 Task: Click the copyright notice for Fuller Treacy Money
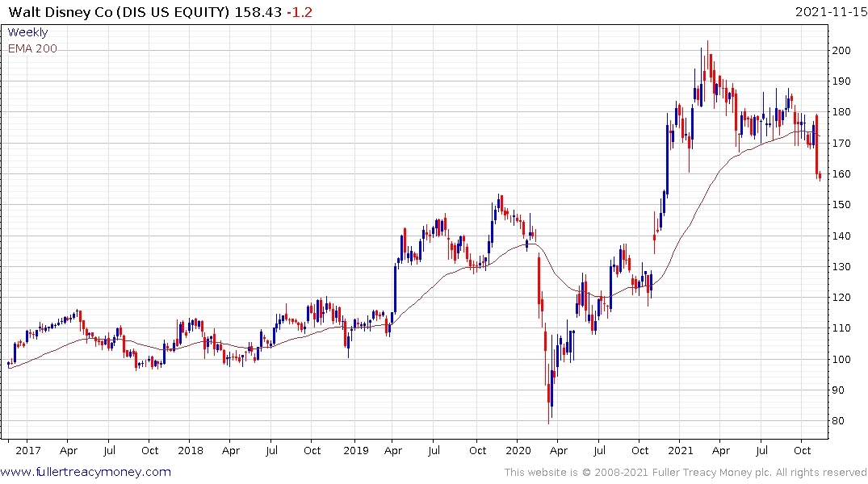pyautogui.click(x=686, y=473)
